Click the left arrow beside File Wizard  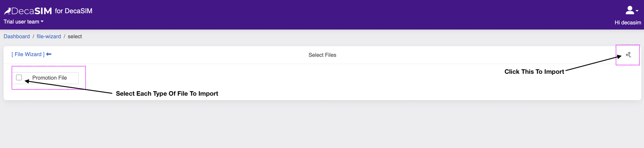49,54
